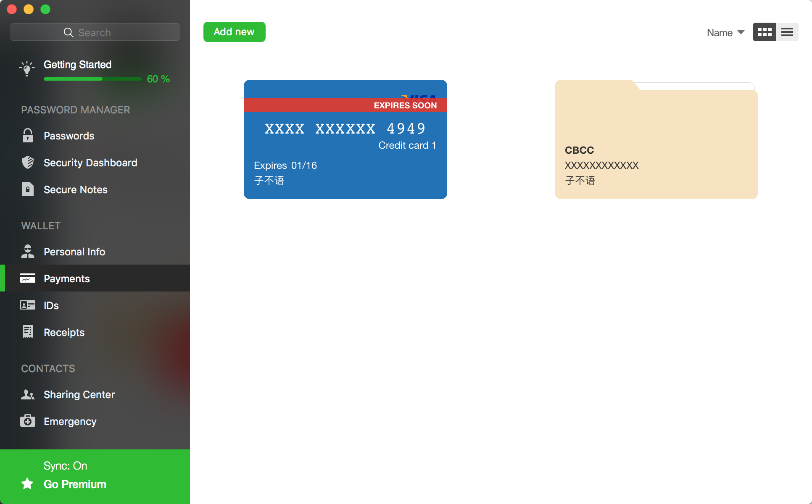This screenshot has width=812, height=504.
Task: Switch to grid view layout
Action: (x=765, y=31)
